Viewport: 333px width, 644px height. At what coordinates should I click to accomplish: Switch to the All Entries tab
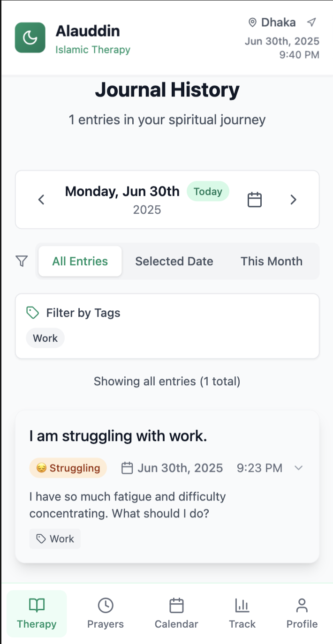80,261
